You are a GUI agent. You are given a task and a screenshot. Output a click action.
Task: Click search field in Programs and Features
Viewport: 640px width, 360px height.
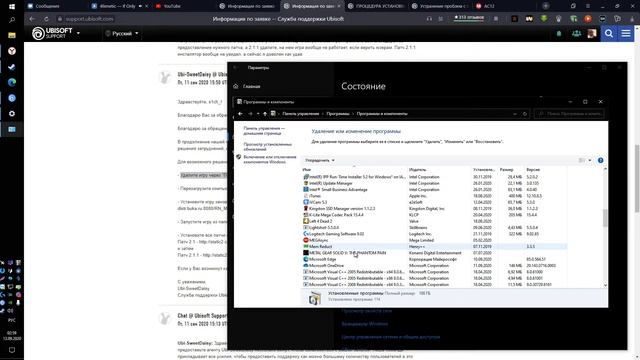click(x=569, y=114)
